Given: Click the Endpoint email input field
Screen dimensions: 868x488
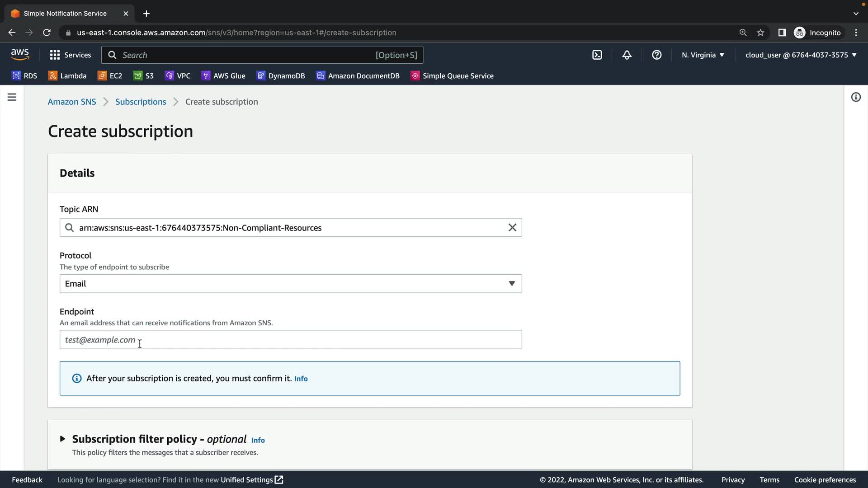Looking at the screenshot, I should pyautogui.click(x=290, y=340).
